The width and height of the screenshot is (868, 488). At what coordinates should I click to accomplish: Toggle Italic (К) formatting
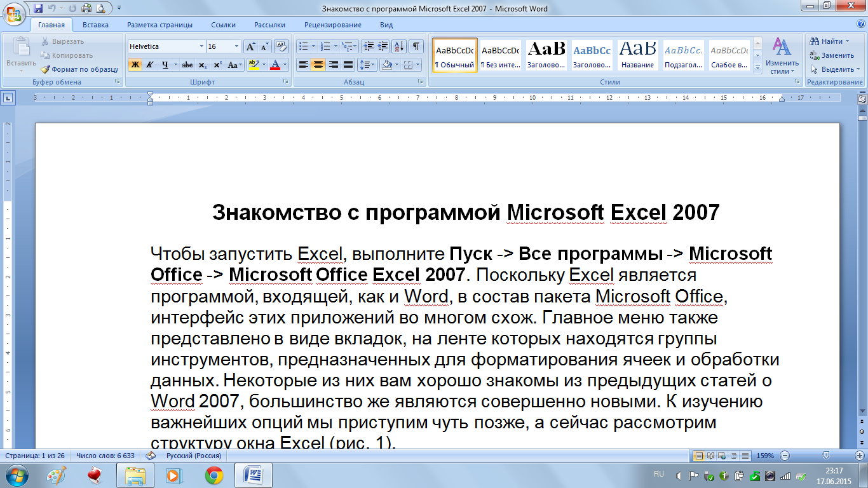tap(150, 65)
